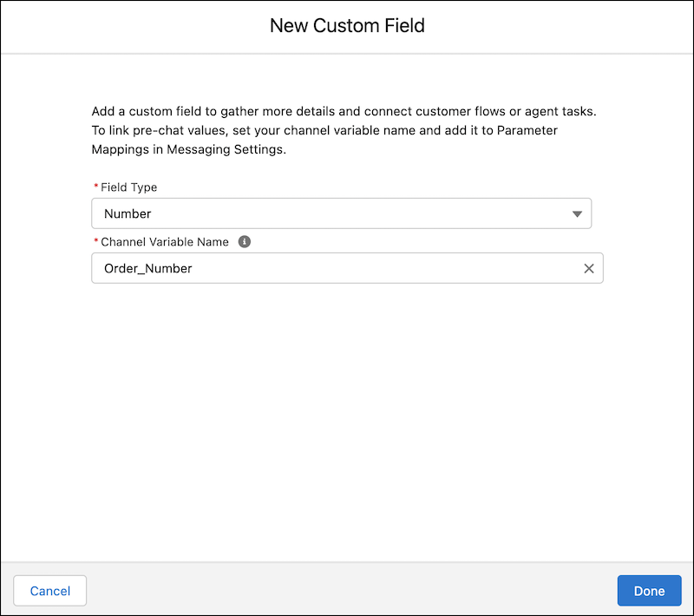Clear the Order_Number text using the X icon
The height and width of the screenshot is (616, 694).
click(x=588, y=268)
